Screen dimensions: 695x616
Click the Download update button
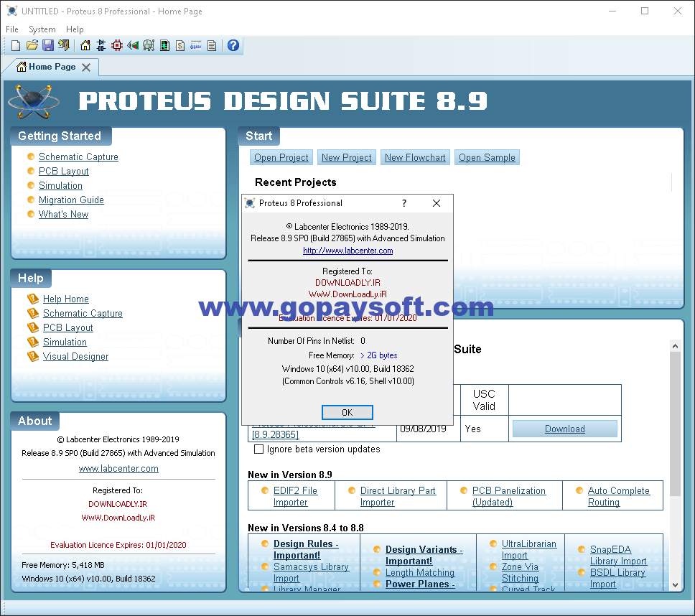564,429
